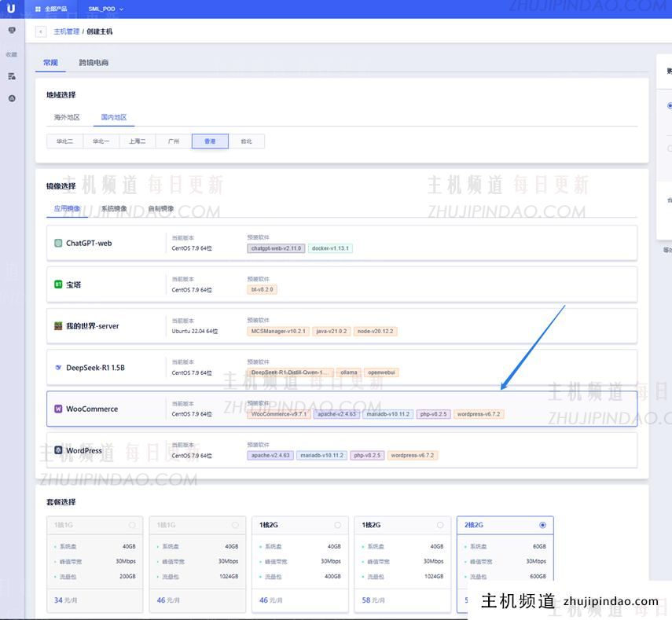Click the java-v21.0.2 tag

pyautogui.click(x=332, y=331)
